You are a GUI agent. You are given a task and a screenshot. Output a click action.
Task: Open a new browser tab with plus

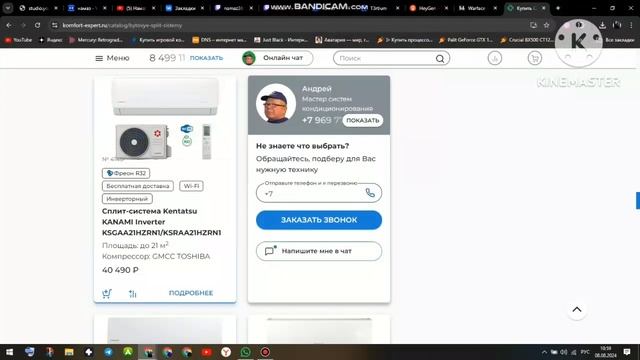tap(558, 8)
